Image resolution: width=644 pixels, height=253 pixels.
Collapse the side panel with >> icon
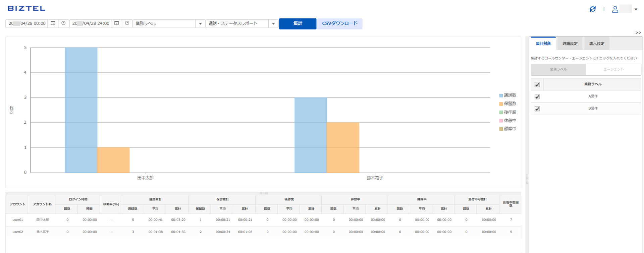[638, 33]
